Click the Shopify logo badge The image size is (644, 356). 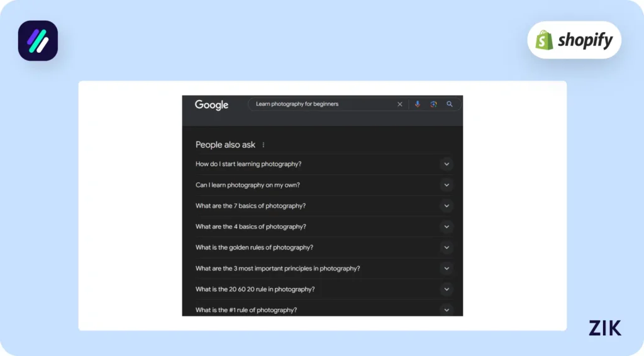574,40
